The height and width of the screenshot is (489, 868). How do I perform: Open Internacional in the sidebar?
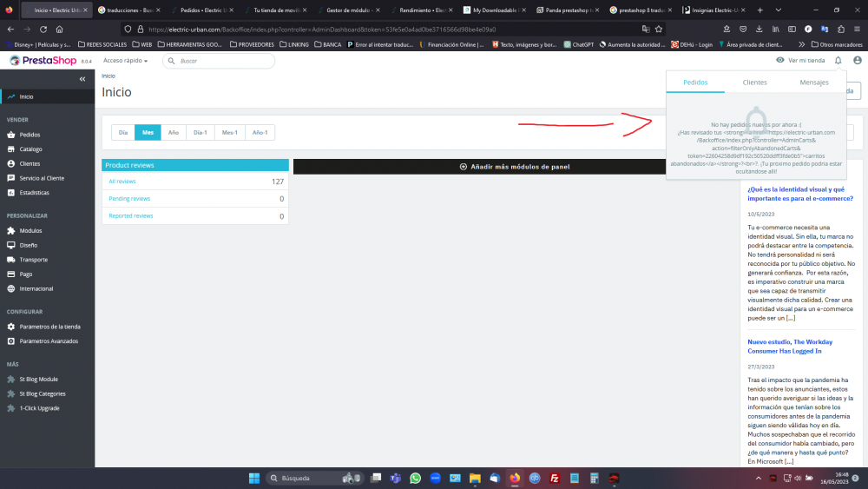[36, 288]
